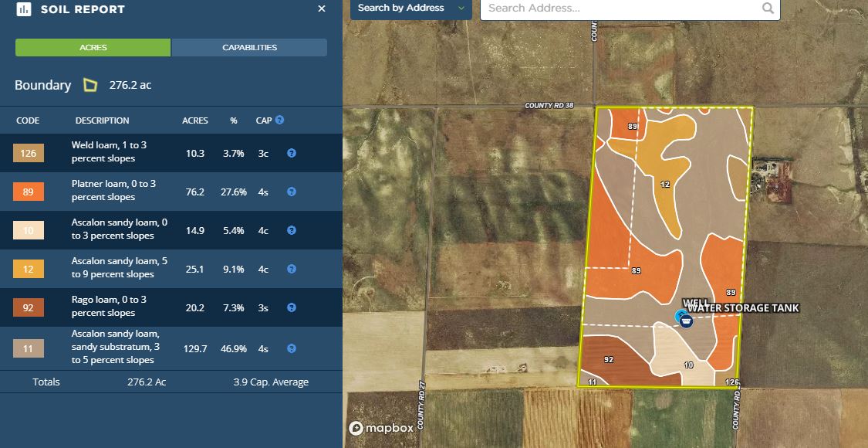The image size is (868, 448).
Task: Open the Search by Address dropdown
Action: point(411,8)
